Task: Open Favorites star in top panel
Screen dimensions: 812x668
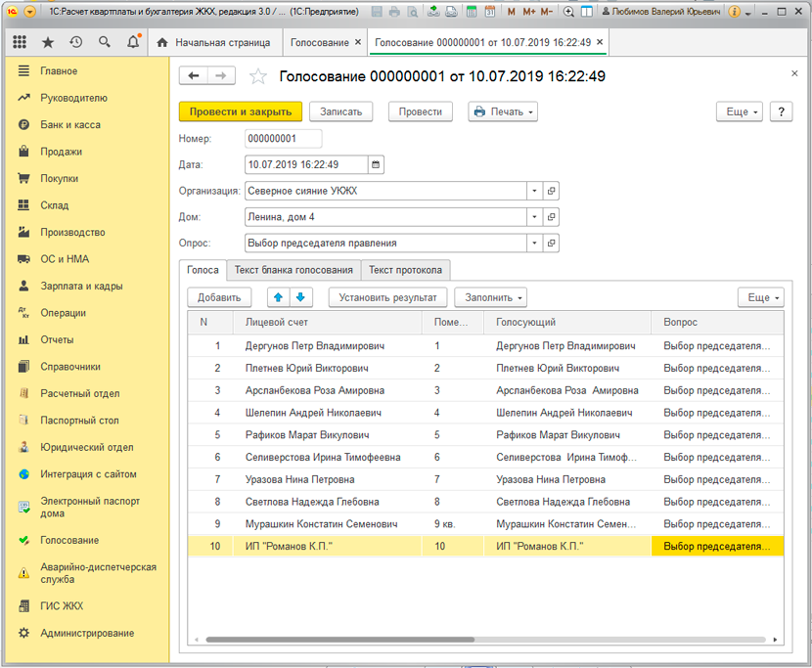Action: tap(48, 43)
